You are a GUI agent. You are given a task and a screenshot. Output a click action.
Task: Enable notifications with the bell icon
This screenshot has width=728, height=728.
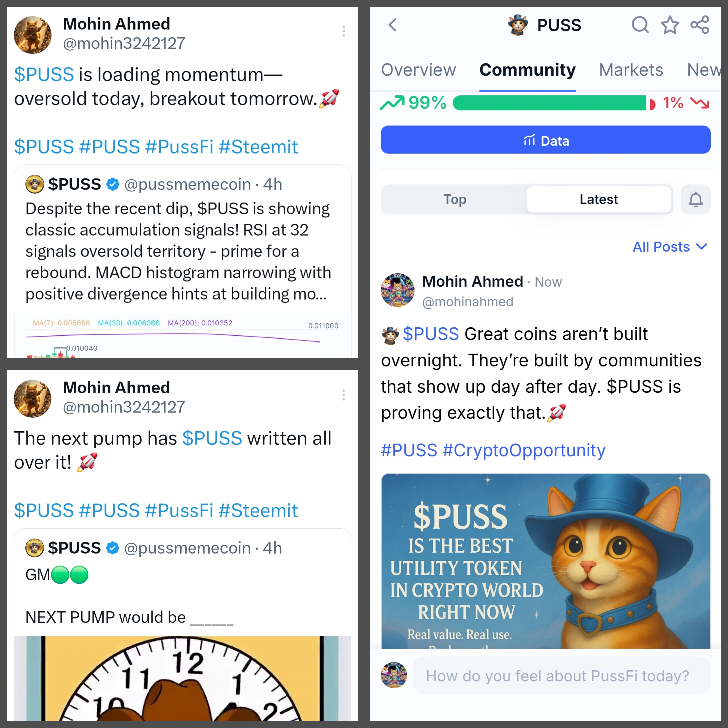point(696,199)
